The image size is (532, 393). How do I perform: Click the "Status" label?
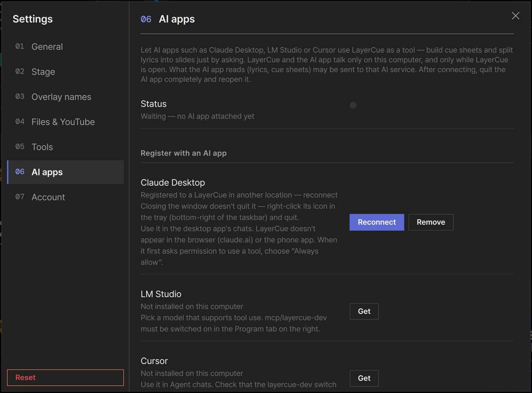click(x=154, y=104)
